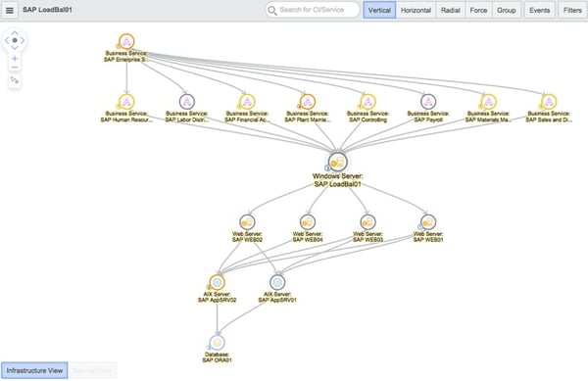Pan the map right with arrow
The width and height of the screenshot is (588, 381).
point(23,40)
